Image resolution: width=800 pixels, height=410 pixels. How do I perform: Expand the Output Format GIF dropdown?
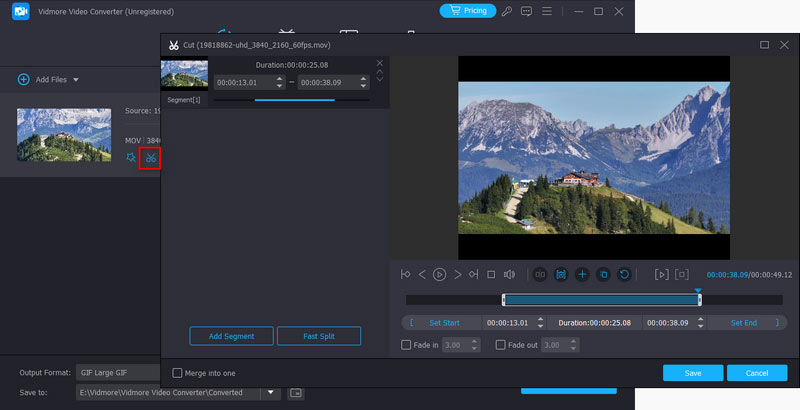pyautogui.click(x=117, y=372)
